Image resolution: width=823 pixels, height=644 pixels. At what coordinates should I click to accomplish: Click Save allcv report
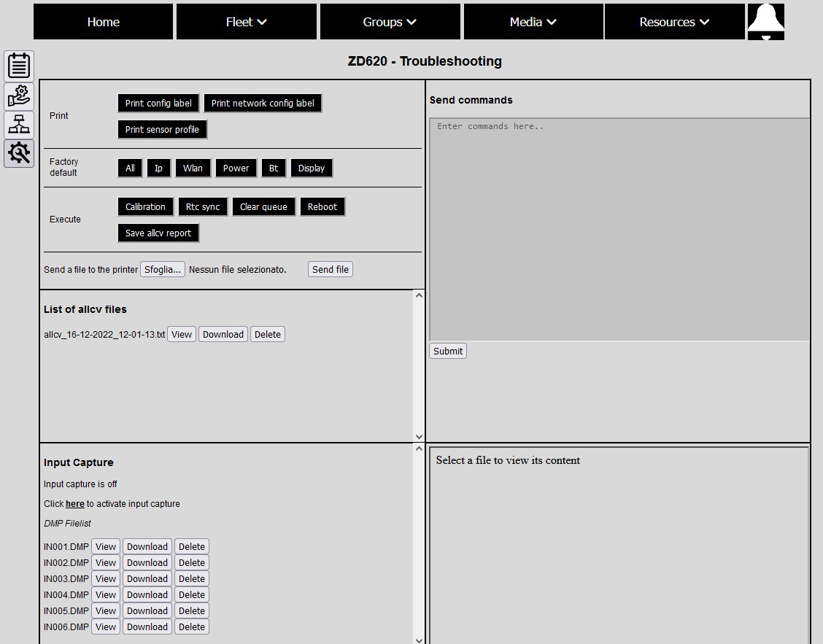(x=158, y=233)
